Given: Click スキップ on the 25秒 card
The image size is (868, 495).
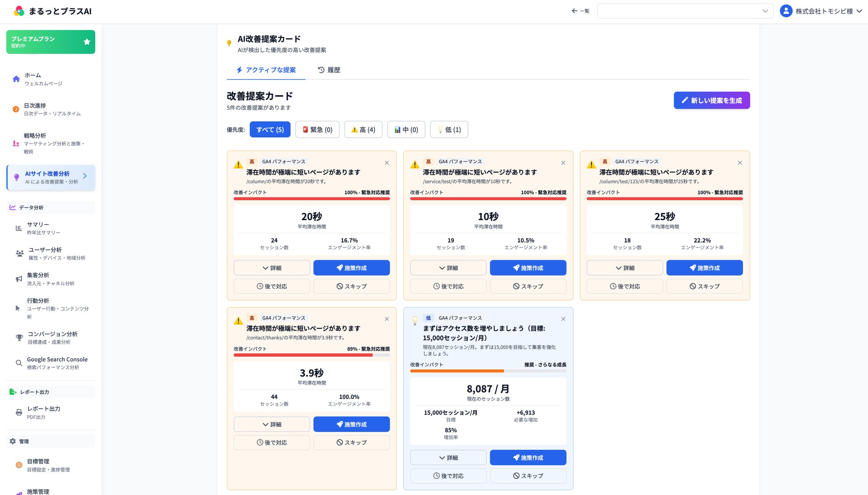Looking at the screenshot, I should [x=704, y=286].
